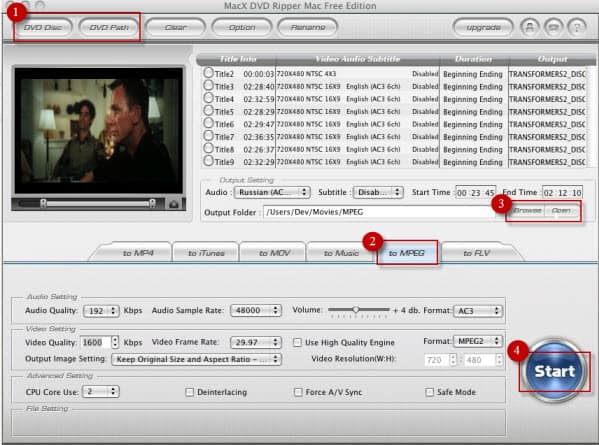Select the to MPEG tab
The height and width of the screenshot is (445, 599).
pyautogui.click(x=407, y=253)
